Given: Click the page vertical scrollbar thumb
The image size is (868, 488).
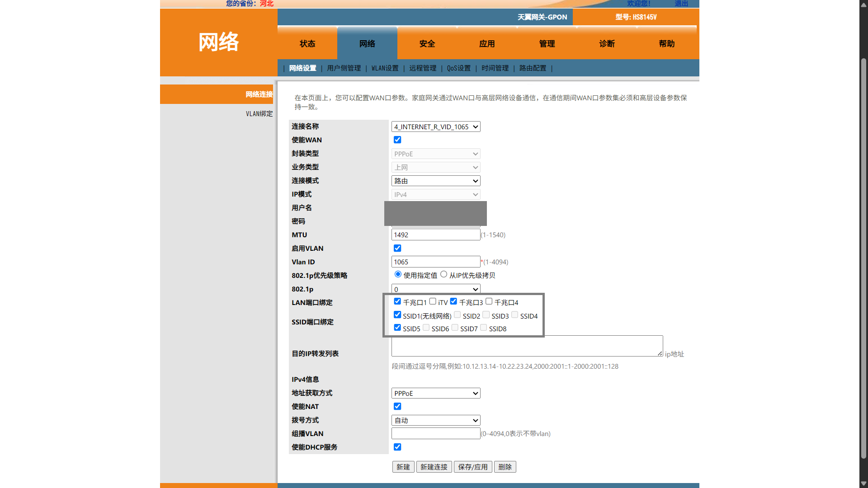Looking at the screenshot, I should (x=863, y=258).
